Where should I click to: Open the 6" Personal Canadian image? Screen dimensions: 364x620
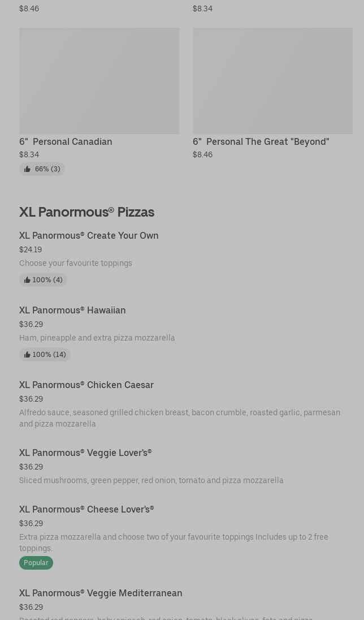[x=99, y=81]
